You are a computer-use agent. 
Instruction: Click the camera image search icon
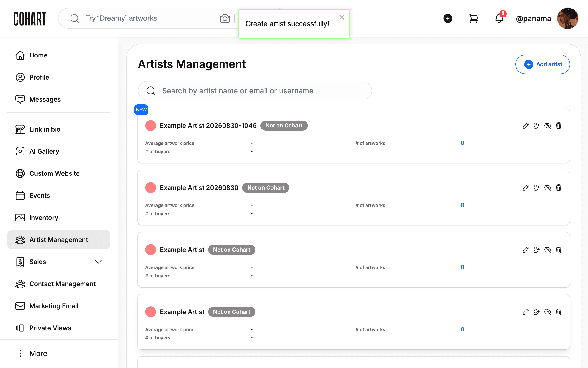[225, 18]
